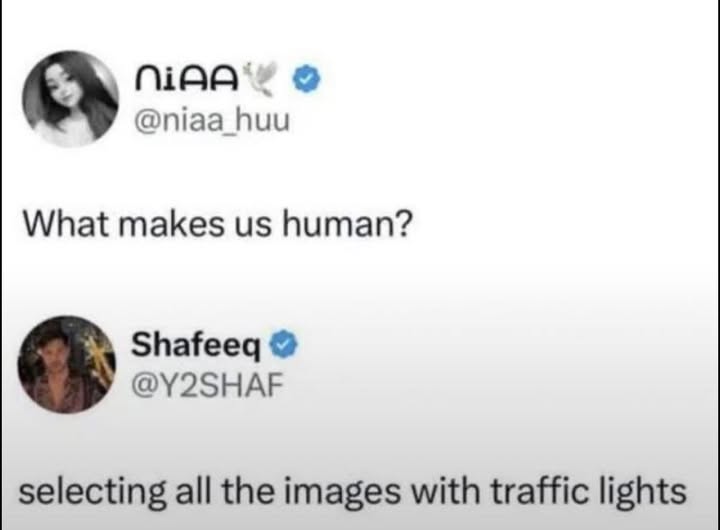
Task: Open Shafeeq's profile picture
Action: [67, 364]
